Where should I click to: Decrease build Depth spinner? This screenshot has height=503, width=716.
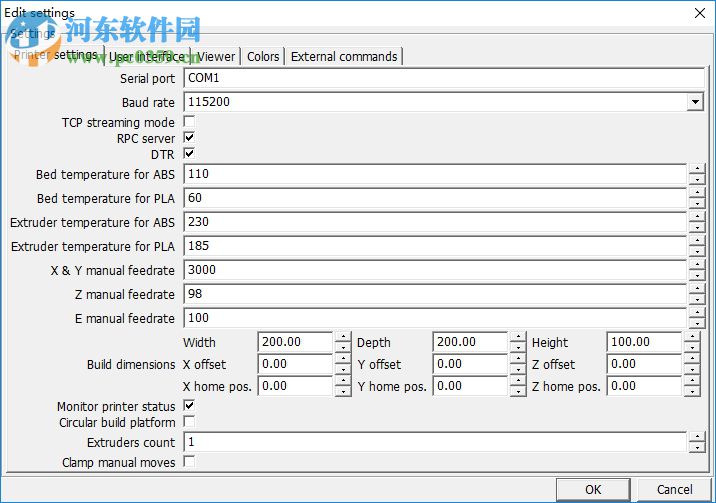(x=518, y=347)
